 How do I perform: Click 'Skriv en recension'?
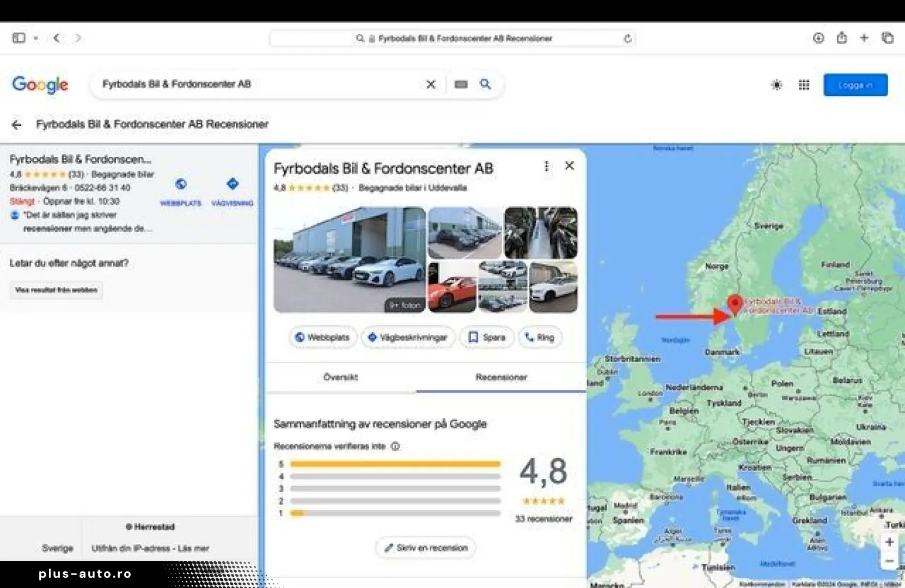(425, 548)
